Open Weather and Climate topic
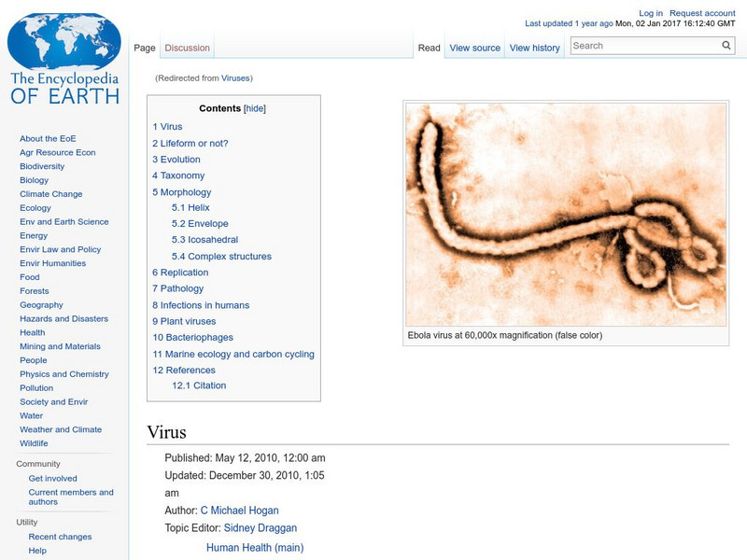Viewport: 747px width, 560px height. coord(61,429)
